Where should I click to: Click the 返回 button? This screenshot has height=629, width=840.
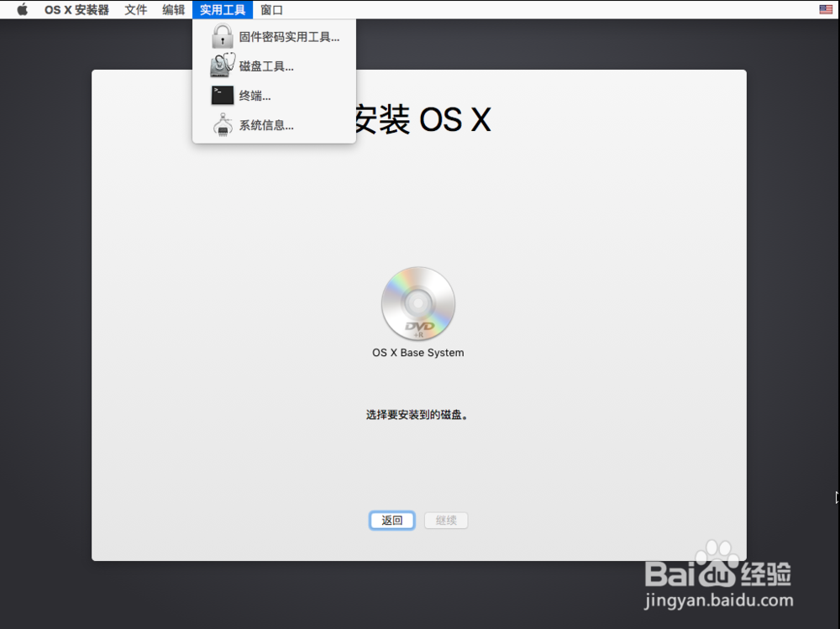(x=391, y=520)
